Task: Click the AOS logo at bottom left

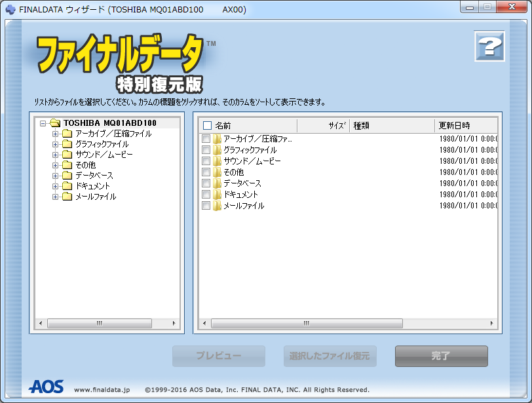Action: click(46, 387)
